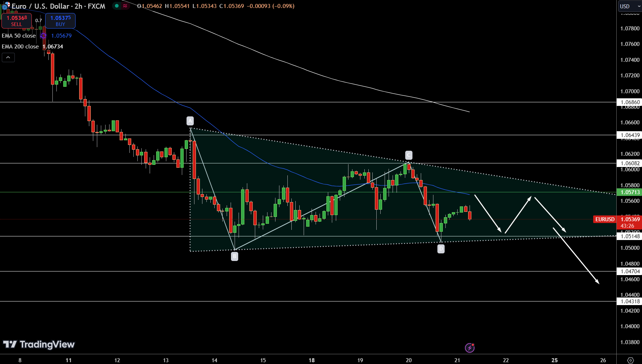Click date 11 on the time axis

point(69,360)
